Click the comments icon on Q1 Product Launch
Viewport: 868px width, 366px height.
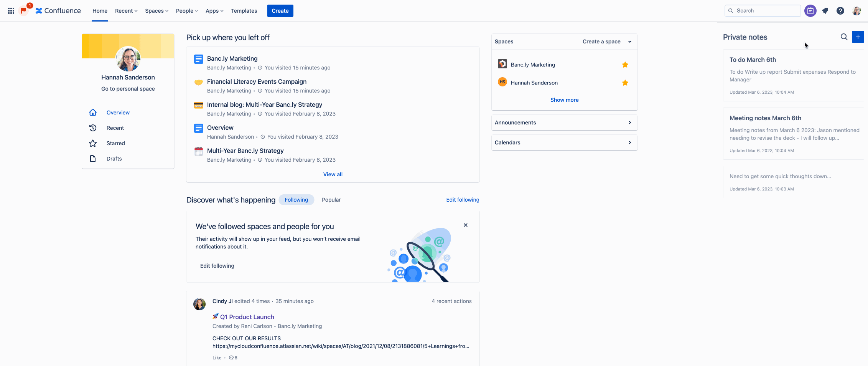click(231, 358)
